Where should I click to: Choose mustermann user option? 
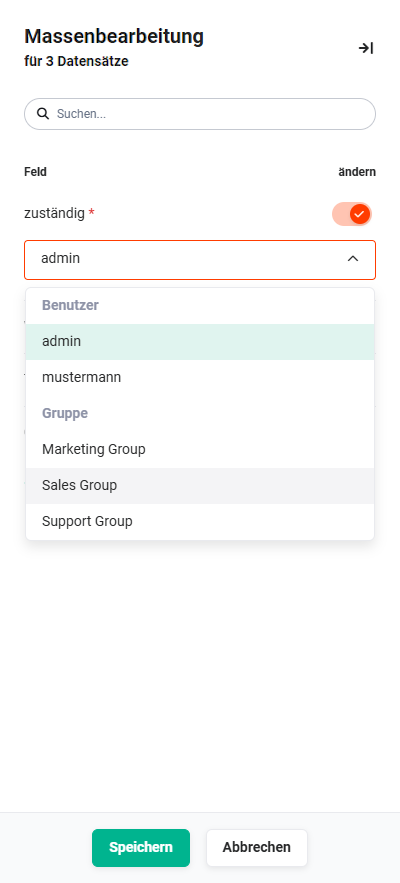coord(200,378)
